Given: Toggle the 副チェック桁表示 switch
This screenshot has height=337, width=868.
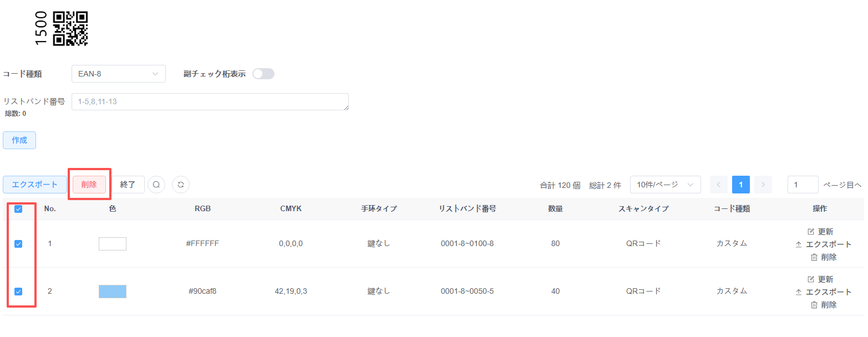Looking at the screenshot, I should coord(263,74).
